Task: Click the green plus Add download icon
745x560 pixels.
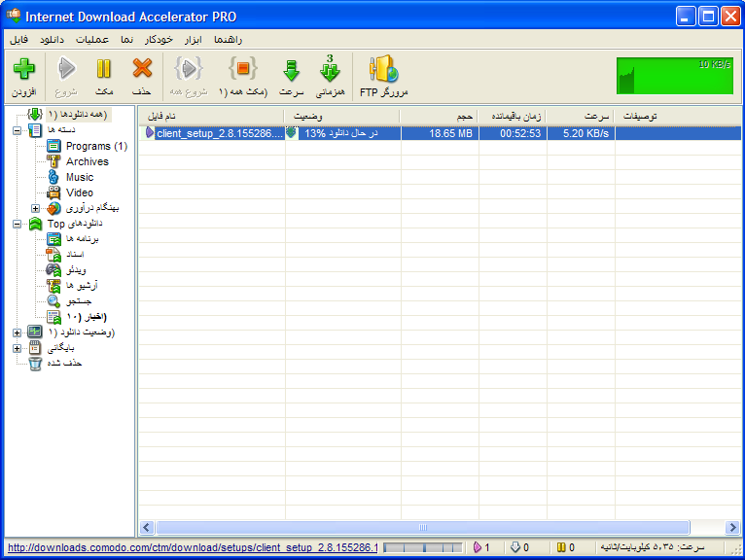Action: coord(23,69)
